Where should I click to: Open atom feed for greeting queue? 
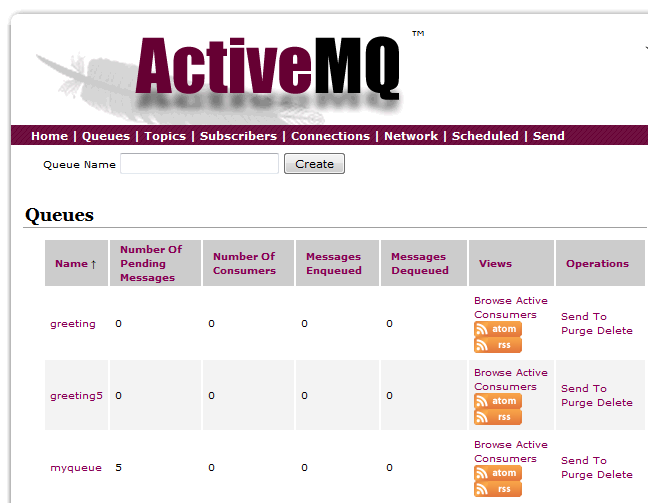tap(498, 329)
